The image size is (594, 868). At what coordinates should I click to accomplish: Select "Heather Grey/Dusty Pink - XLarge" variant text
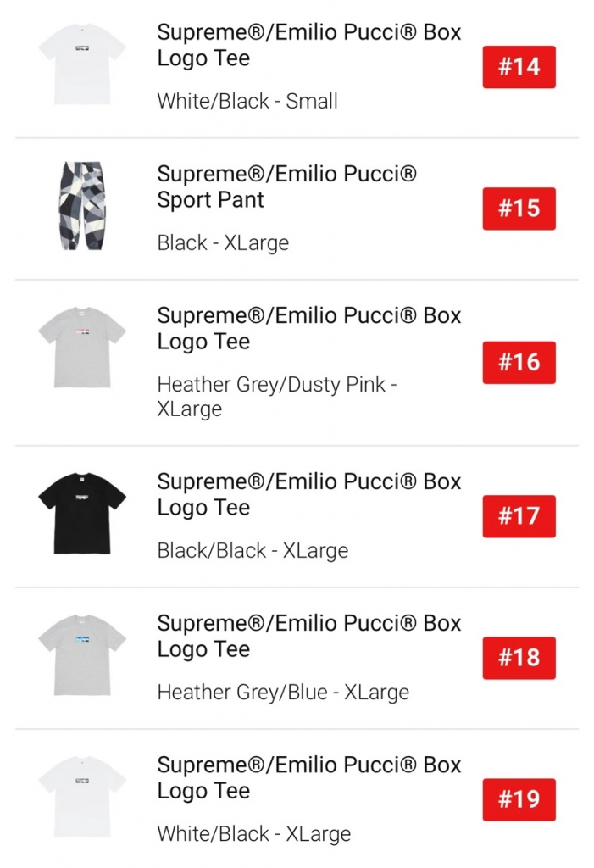pyautogui.click(x=277, y=397)
